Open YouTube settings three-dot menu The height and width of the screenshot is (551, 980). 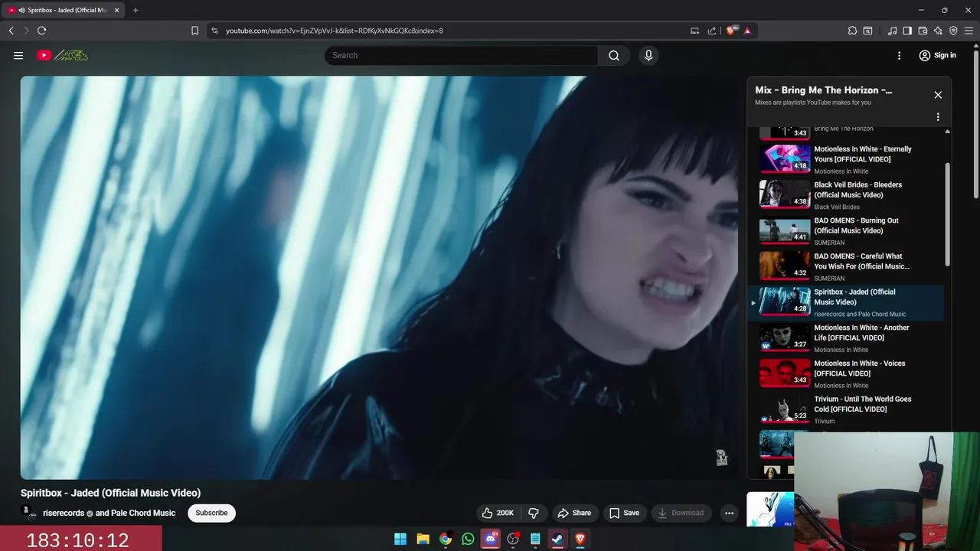[x=900, y=55]
